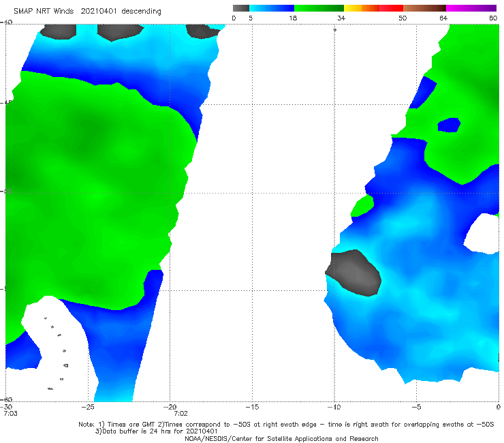This screenshot has width=504, height=443.
Task: Click the colorbar scale label '34'
Action: 341,18
